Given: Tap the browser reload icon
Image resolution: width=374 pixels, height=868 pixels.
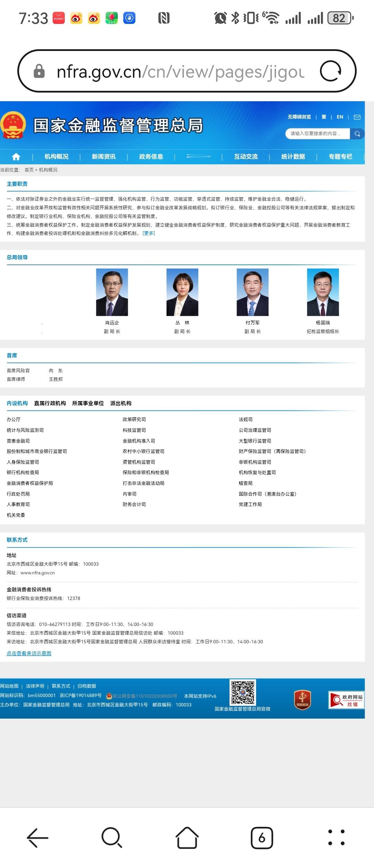Looking at the screenshot, I should pos(331,71).
